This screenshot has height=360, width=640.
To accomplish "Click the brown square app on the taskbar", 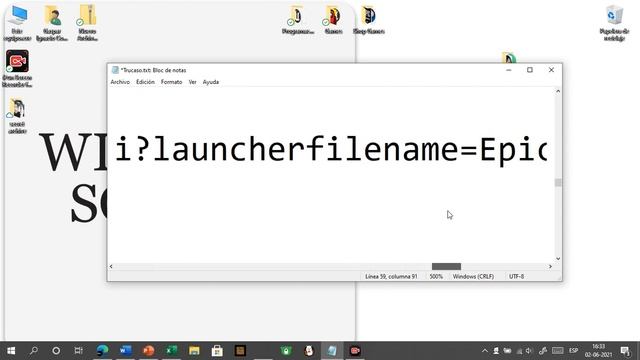I will click(240, 351).
